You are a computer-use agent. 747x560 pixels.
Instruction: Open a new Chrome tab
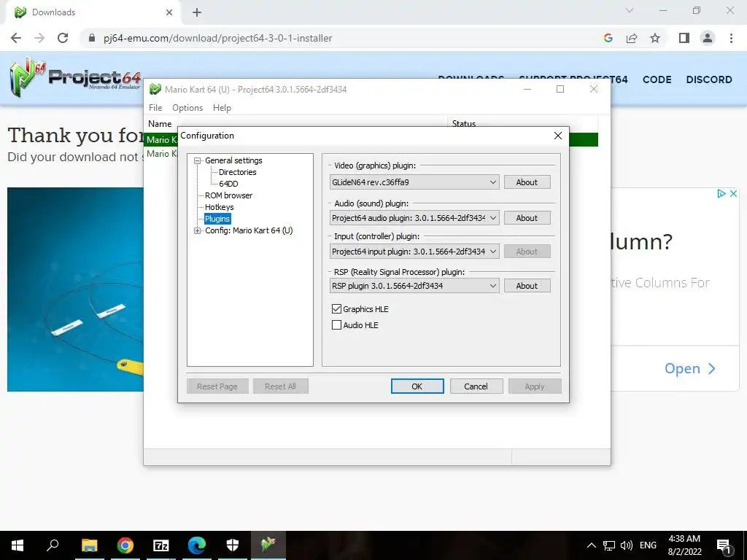pos(197,12)
